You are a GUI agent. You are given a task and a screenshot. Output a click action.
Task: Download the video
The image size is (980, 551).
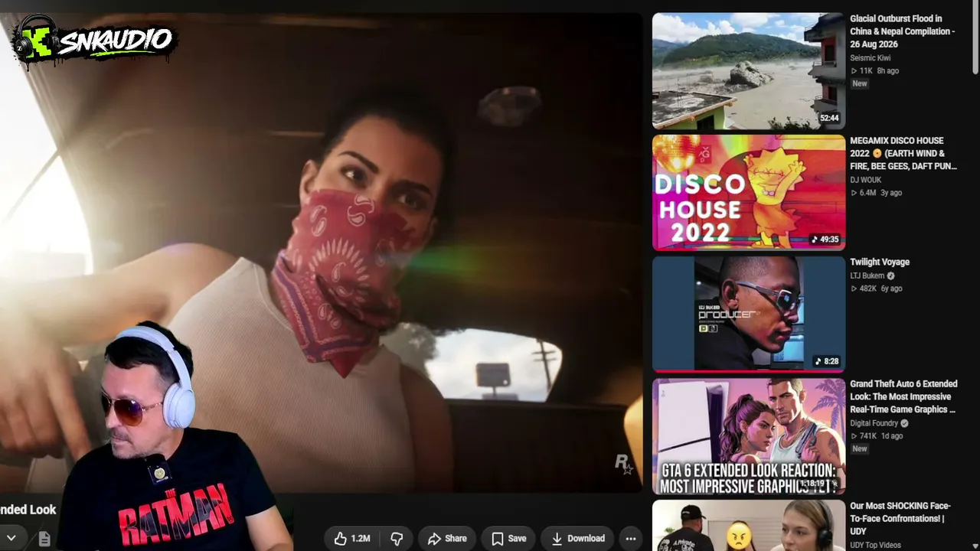[x=577, y=538]
